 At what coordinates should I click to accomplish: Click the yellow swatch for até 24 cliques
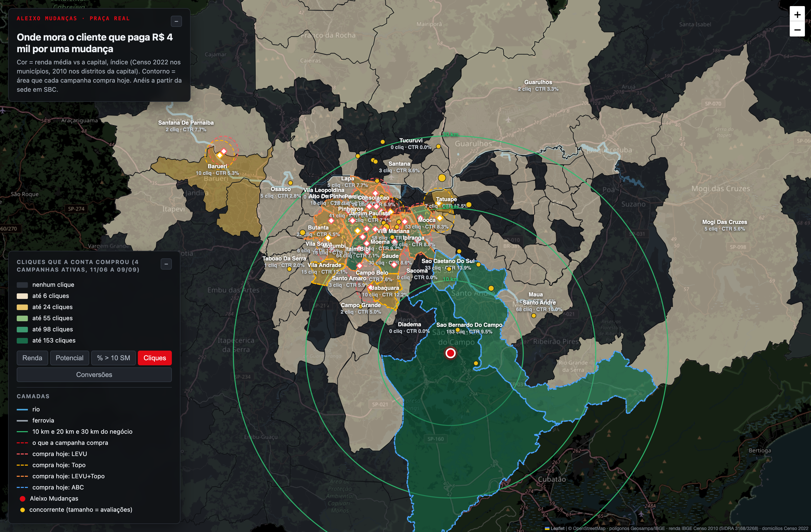(x=22, y=307)
